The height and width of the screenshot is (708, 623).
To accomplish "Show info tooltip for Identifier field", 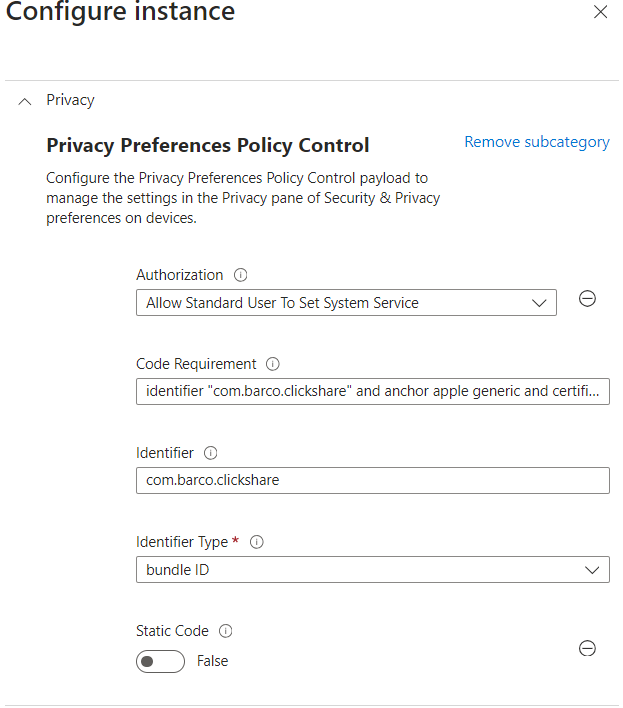I will 210,453.
